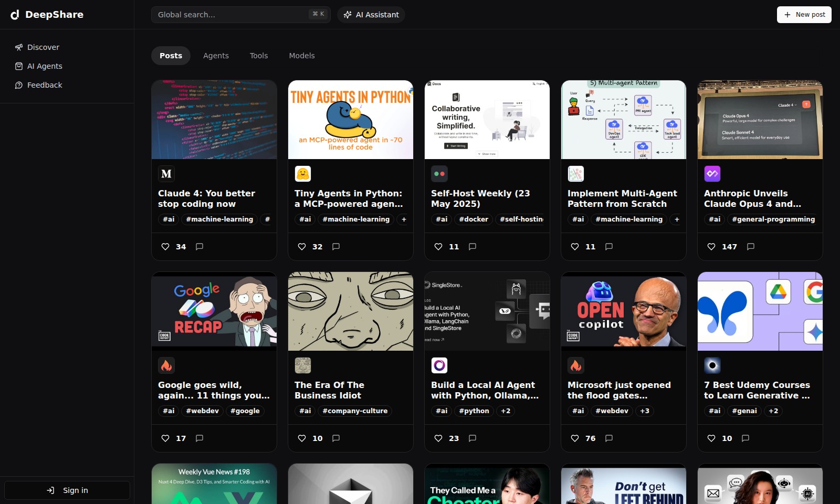Open comments on Claude 4 coding post
This screenshot has height=504, width=840.
[x=199, y=247]
